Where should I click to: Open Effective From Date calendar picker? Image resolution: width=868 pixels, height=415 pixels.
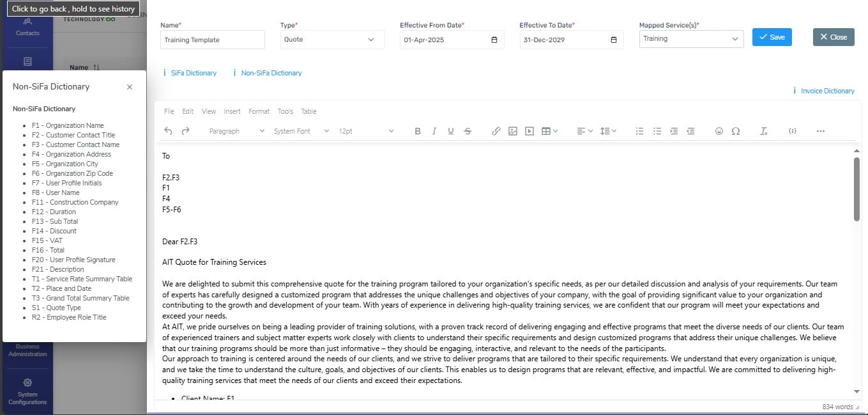(494, 40)
